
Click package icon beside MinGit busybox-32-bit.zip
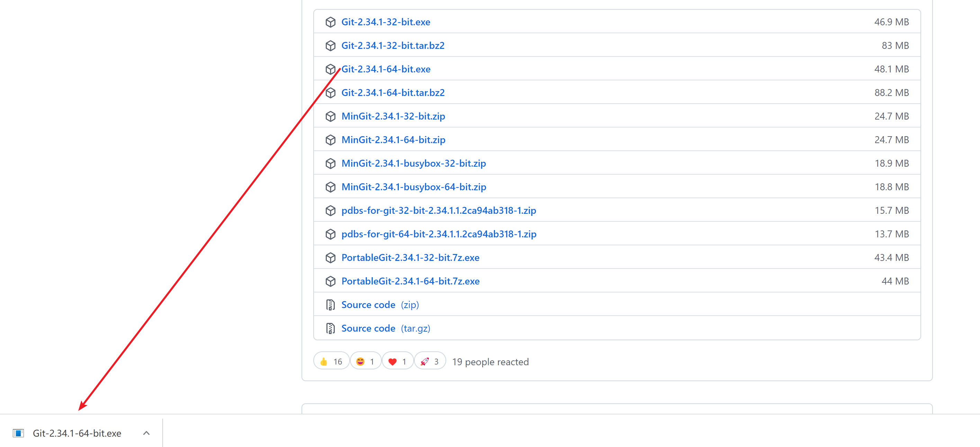point(330,163)
